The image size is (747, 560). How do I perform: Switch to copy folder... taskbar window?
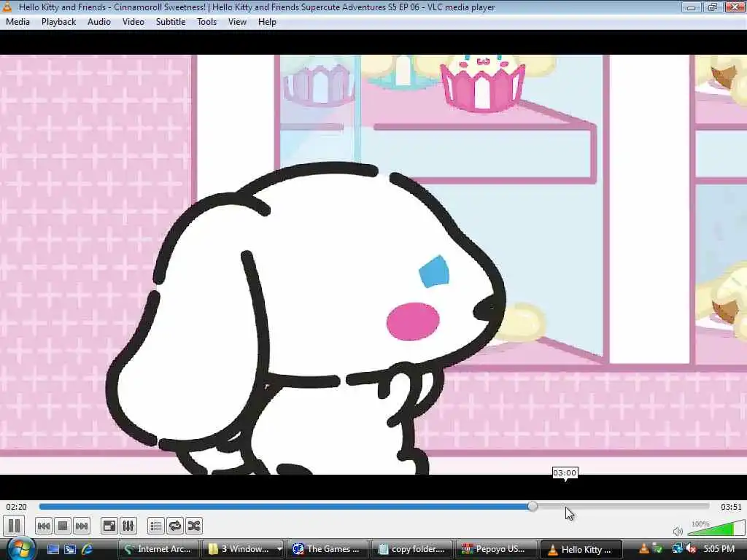(411, 549)
